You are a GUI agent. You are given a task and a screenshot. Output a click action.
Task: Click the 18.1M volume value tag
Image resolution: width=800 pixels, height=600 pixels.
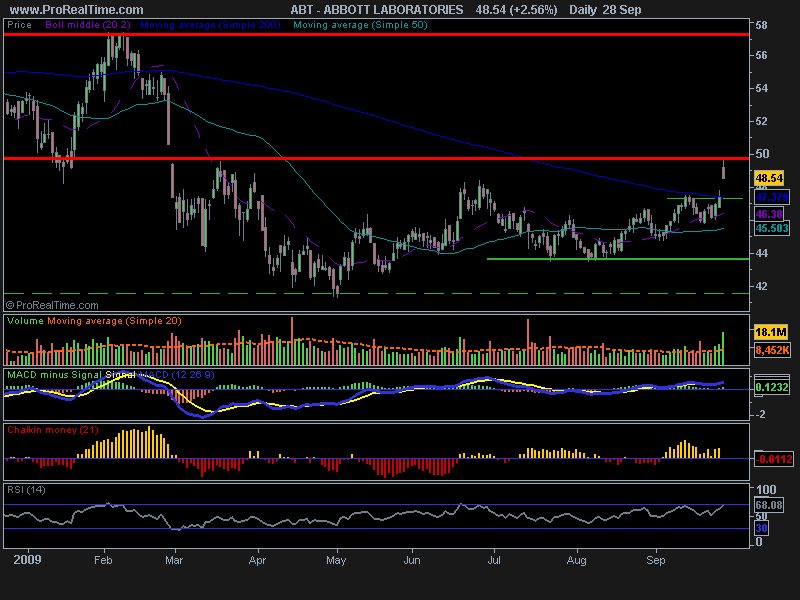[771, 333]
